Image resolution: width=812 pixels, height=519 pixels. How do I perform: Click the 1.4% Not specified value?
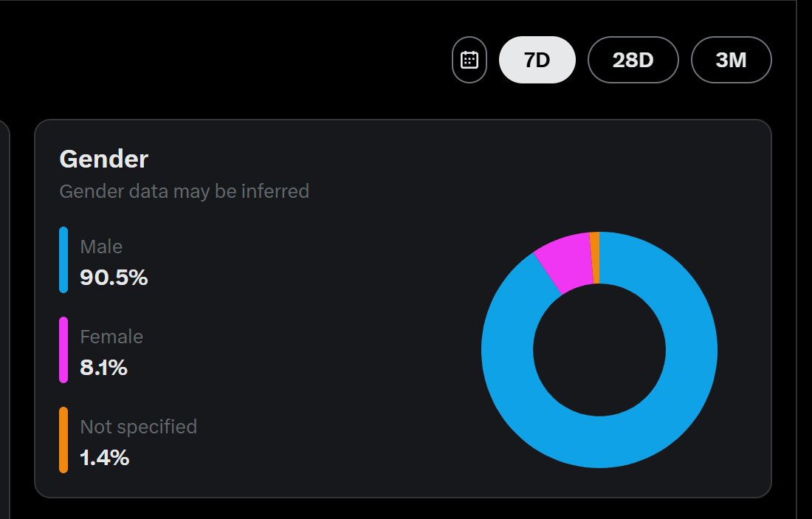pos(104,458)
